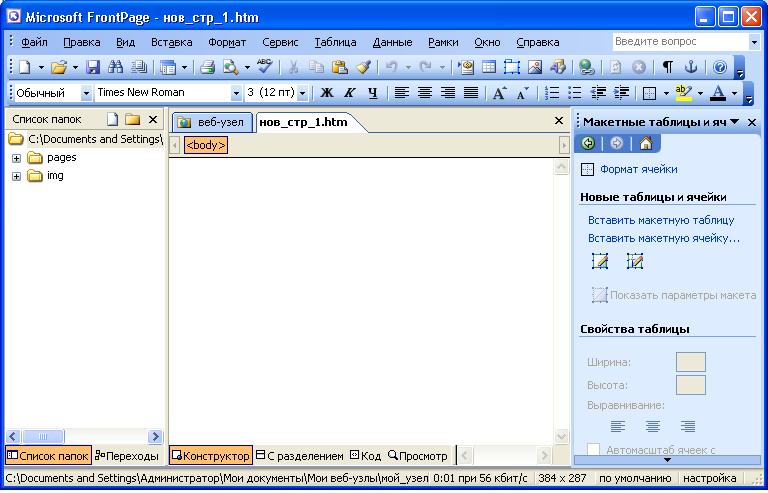Align text left
The height and width of the screenshot is (493, 768).
click(x=402, y=93)
